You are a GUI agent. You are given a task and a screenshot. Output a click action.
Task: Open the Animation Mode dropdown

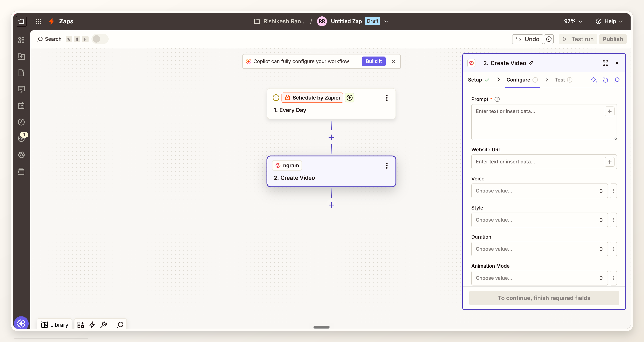point(539,278)
